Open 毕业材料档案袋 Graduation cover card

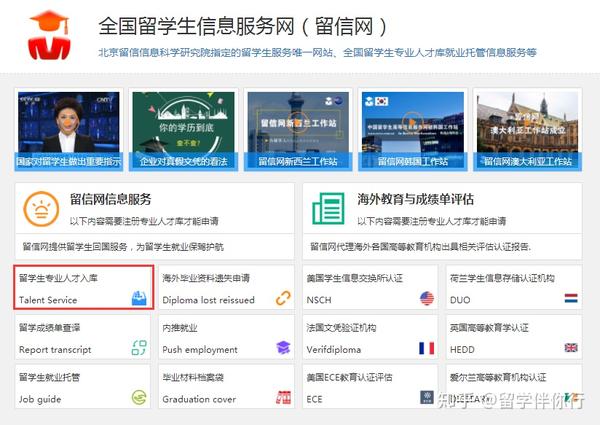pos(227,387)
